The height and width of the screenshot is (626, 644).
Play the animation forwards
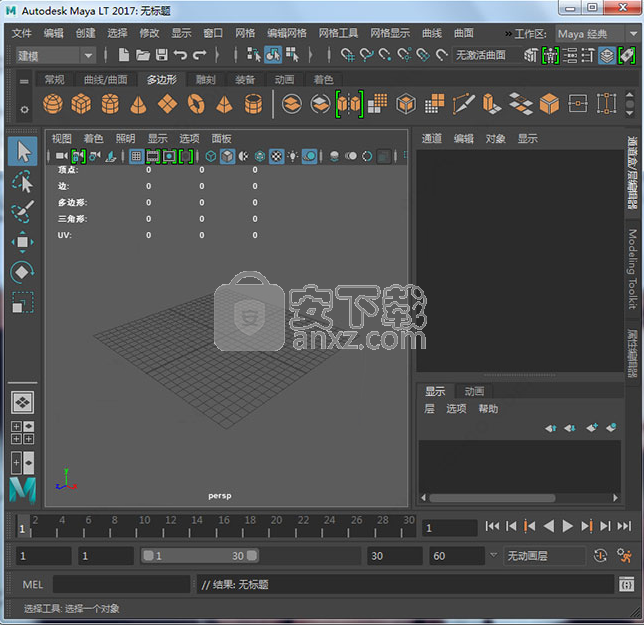pos(567,526)
